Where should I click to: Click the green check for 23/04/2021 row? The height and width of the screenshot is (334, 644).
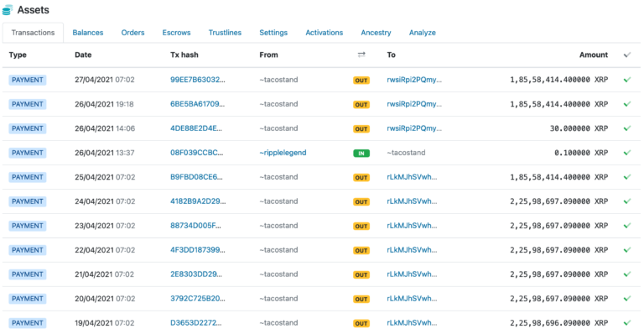click(626, 226)
